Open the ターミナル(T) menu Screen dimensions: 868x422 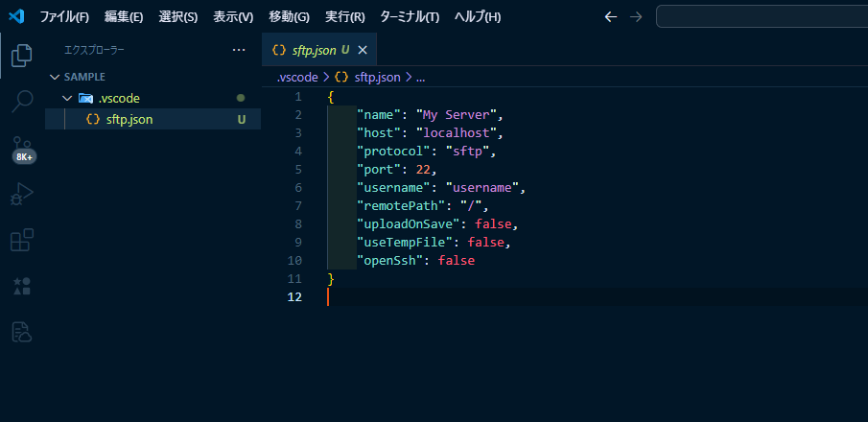coord(410,17)
